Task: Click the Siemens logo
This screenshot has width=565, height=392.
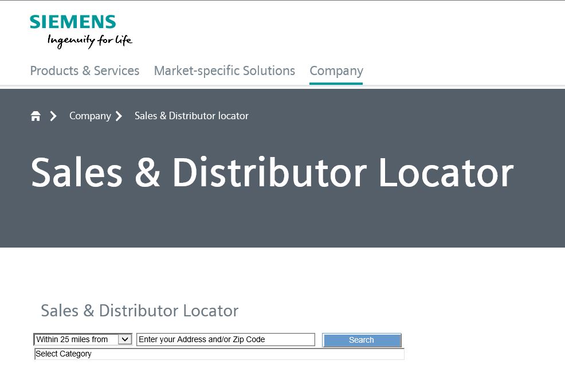Action: coord(73,22)
